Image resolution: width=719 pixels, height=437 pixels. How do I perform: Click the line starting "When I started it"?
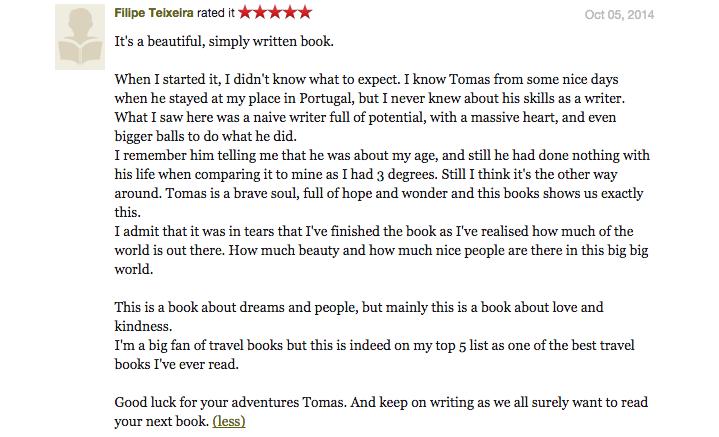[x=366, y=79]
